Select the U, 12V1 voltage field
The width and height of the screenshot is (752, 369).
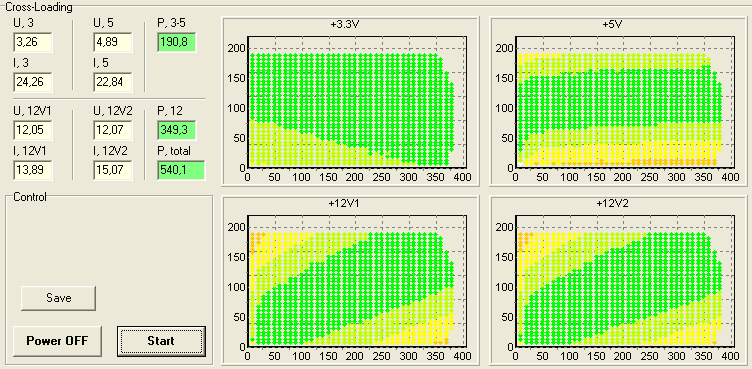[33, 131]
